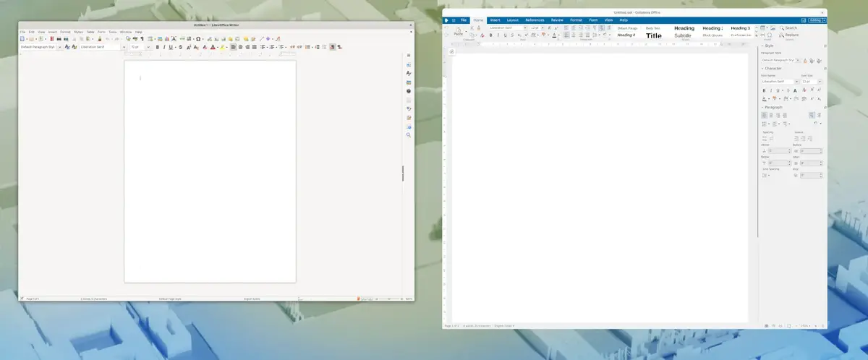Open Find sidebar magnifier icon in LibreOffice Writer

409,135
